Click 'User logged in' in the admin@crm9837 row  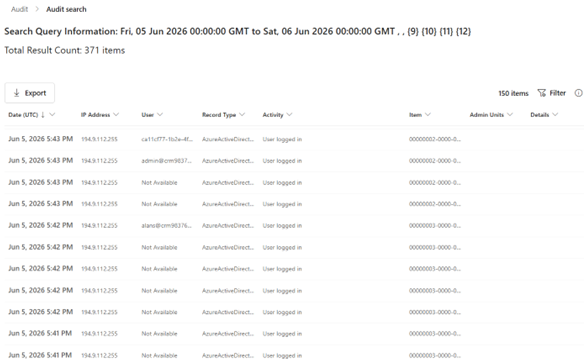click(x=282, y=161)
